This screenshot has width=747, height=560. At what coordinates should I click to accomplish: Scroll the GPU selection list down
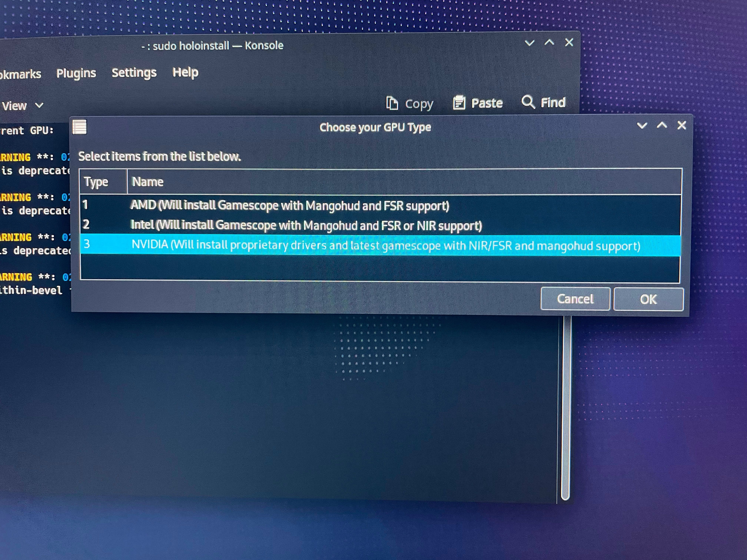678,276
